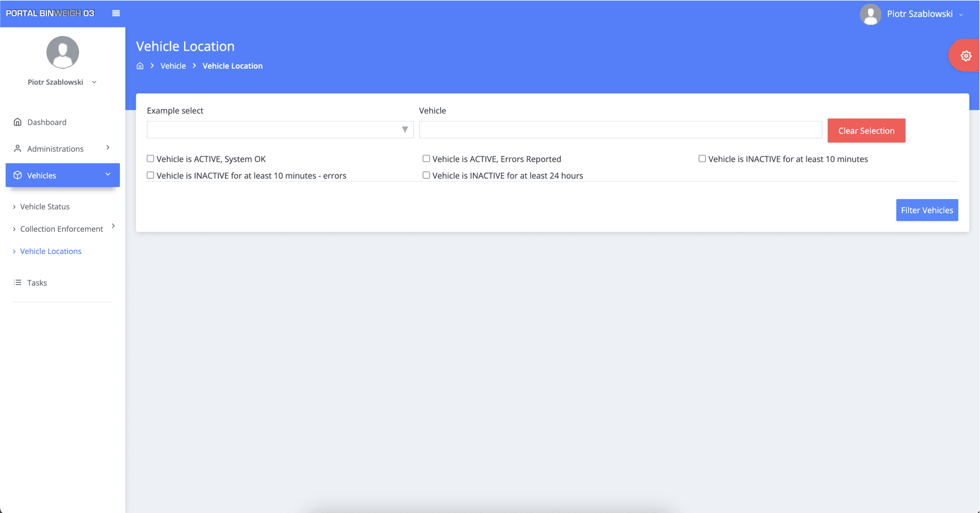Screen dimensions: 980x513
Task: Open Vehicle Status submenu item
Action: tap(45, 207)
